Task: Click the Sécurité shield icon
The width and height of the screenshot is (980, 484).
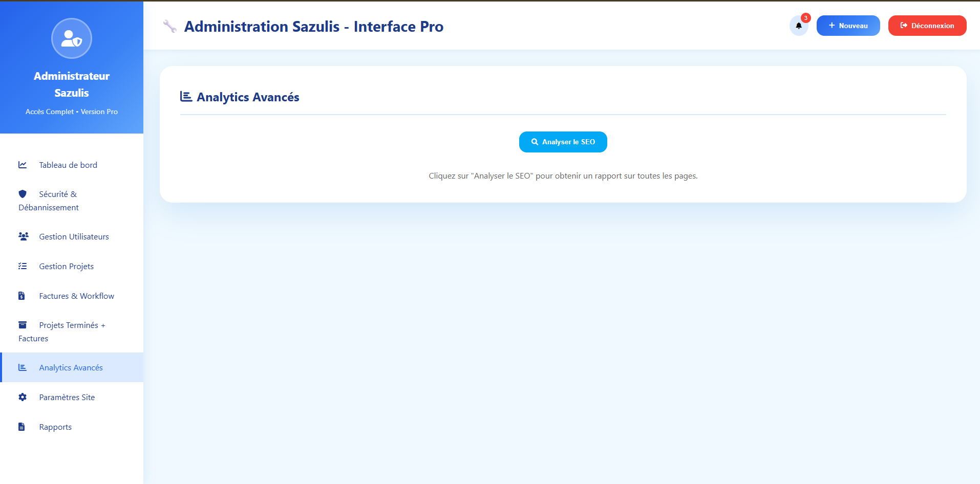Action: [23, 194]
